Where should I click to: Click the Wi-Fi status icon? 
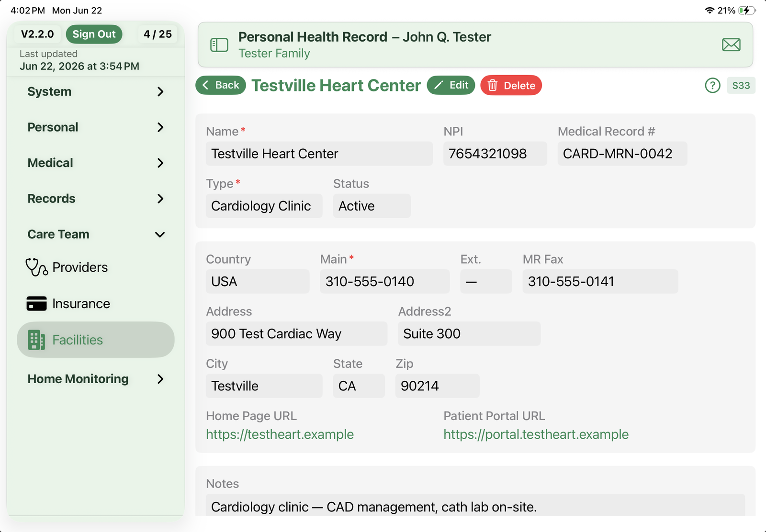710,11
